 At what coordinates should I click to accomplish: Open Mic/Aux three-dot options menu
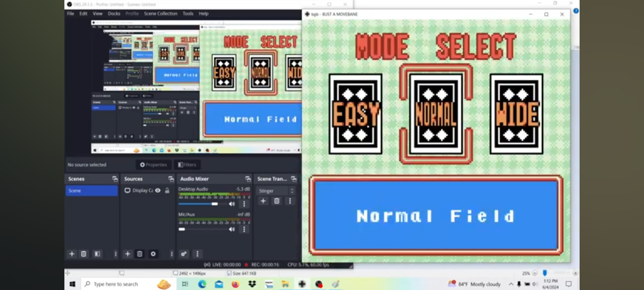[x=244, y=229]
